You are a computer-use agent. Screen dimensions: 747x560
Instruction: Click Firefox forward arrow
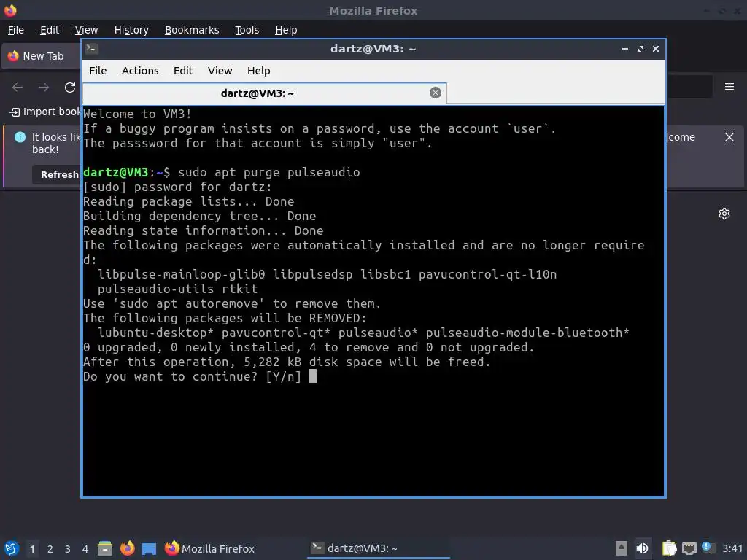(44, 87)
